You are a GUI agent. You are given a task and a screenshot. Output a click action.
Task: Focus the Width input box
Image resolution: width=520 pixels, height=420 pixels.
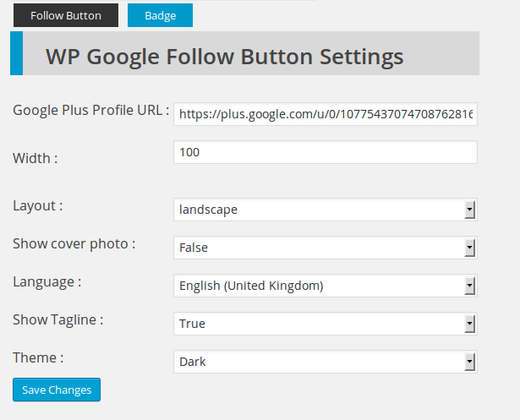coord(326,152)
